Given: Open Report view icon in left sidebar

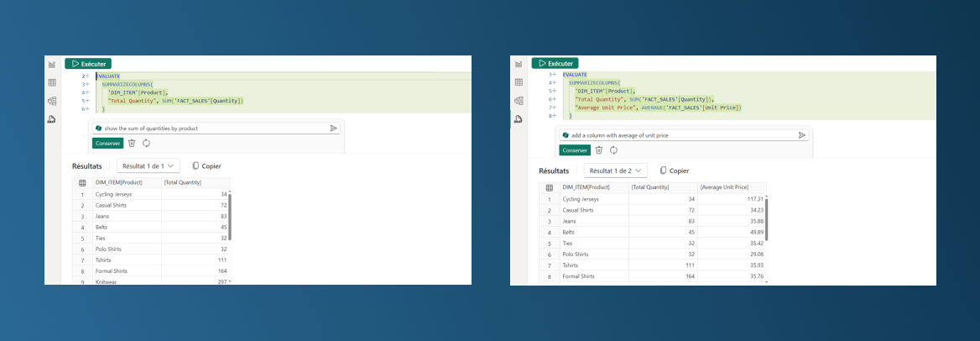Looking at the screenshot, I should pyautogui.click(x=51, y=65).
